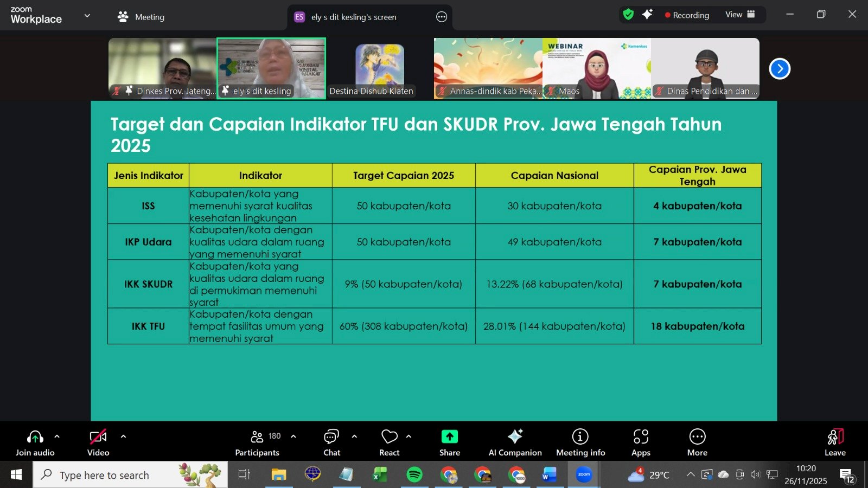Expand Zoom Workplace dropdown chevron

coord(87,16)
